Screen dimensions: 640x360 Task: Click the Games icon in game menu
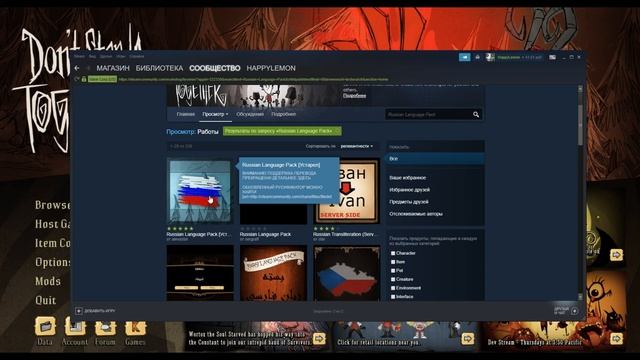click(135, 327)
